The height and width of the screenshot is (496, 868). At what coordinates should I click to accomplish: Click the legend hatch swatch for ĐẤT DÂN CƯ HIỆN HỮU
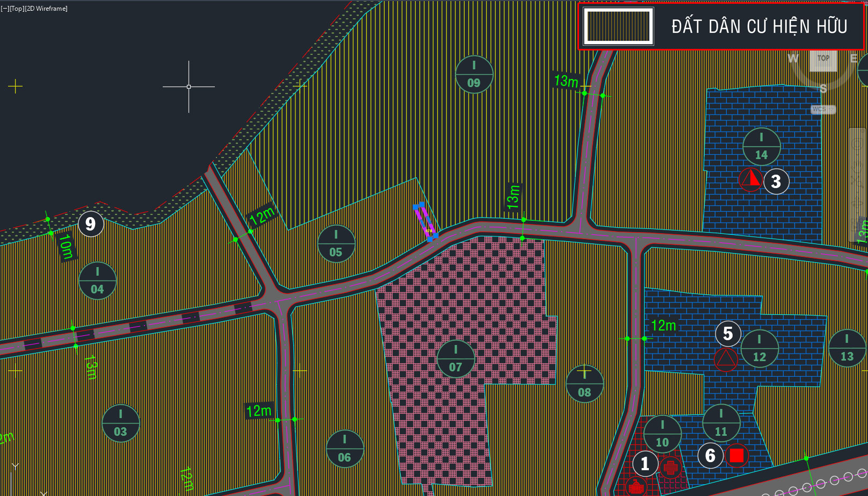coord(618,26)
